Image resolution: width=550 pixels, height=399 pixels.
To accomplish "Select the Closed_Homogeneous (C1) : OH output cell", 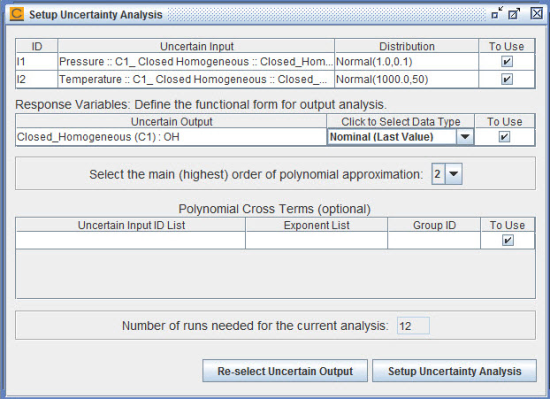I will point(171,137).
